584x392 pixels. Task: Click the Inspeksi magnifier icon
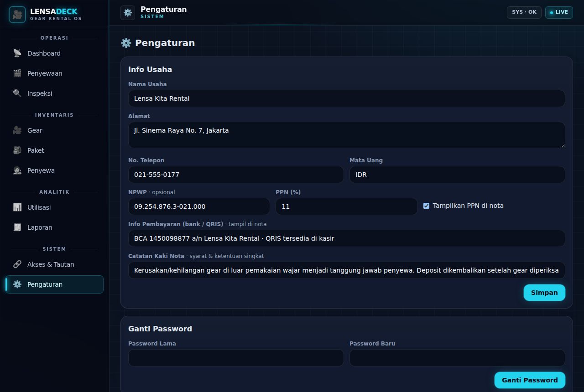click(x=17, y=93)
